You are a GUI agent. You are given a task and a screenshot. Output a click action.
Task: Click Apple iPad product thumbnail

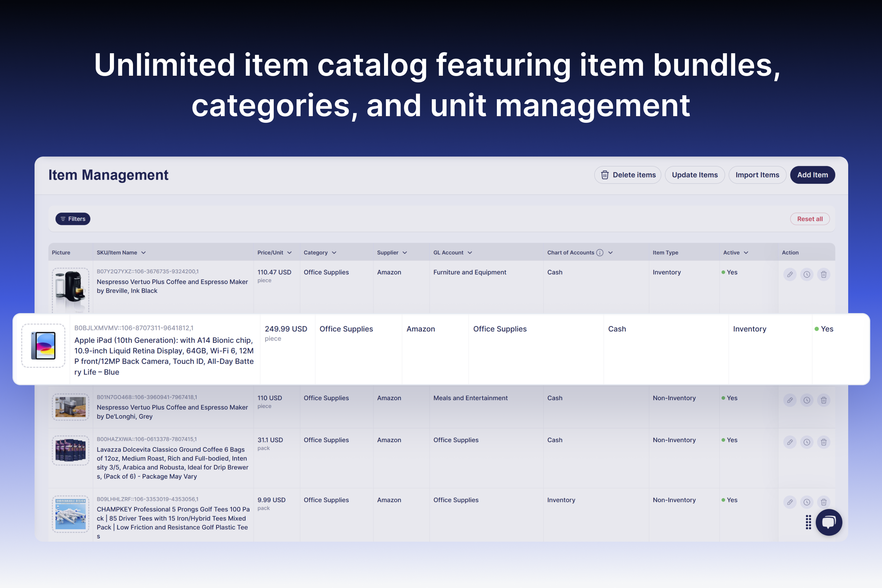[x=43, y=345]
